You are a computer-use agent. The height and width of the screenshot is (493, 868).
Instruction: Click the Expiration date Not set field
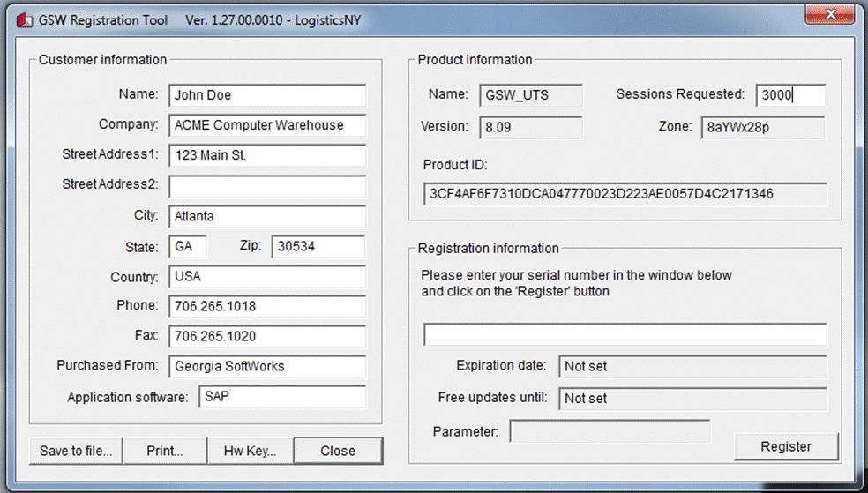pyautogui.click(x=692, y=366)
